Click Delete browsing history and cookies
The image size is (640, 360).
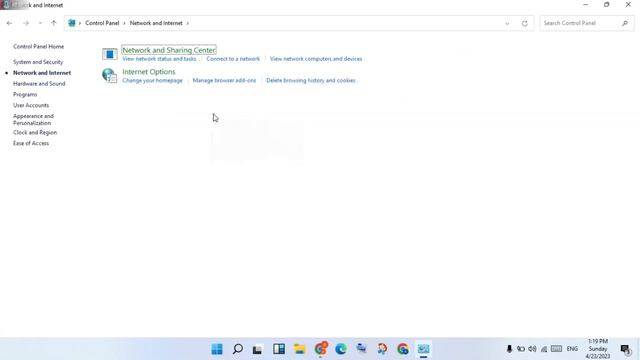(x=311, y=80)
